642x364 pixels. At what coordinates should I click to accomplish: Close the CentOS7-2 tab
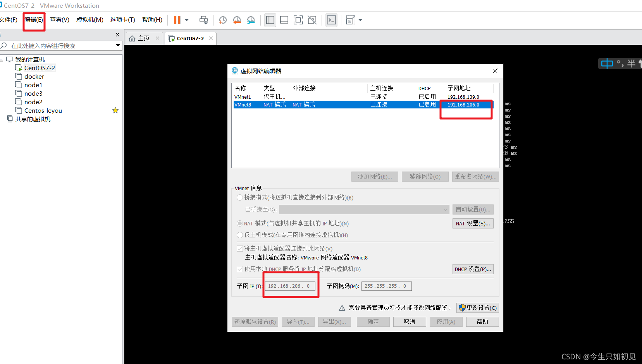point(211,38)
